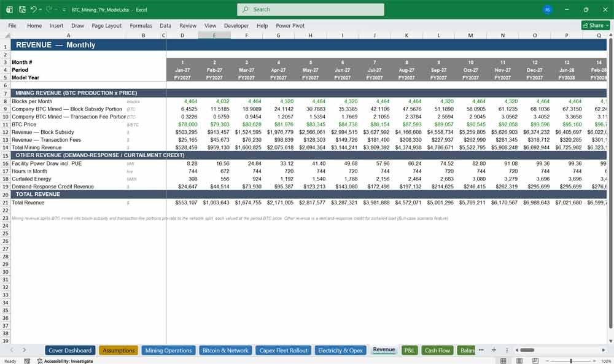
Task: Click the 100% zoom level
Action: (606, 361)
